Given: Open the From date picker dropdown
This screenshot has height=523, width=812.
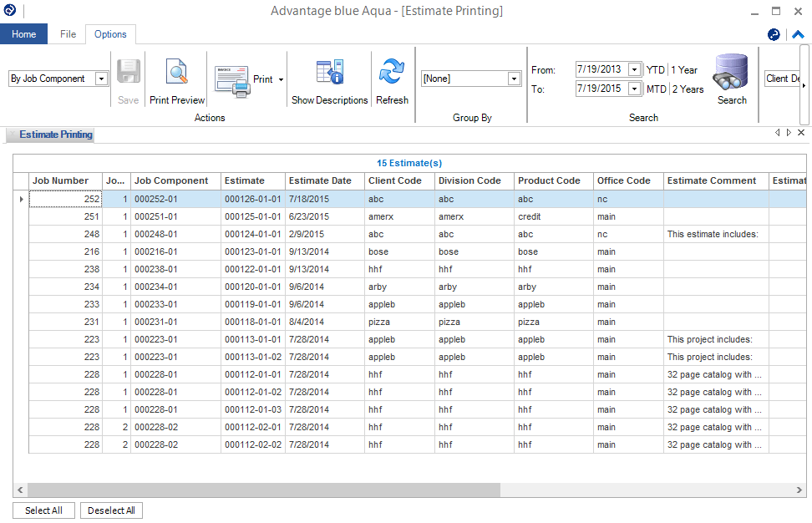Looking at the screenshot, I should point(634,69).
